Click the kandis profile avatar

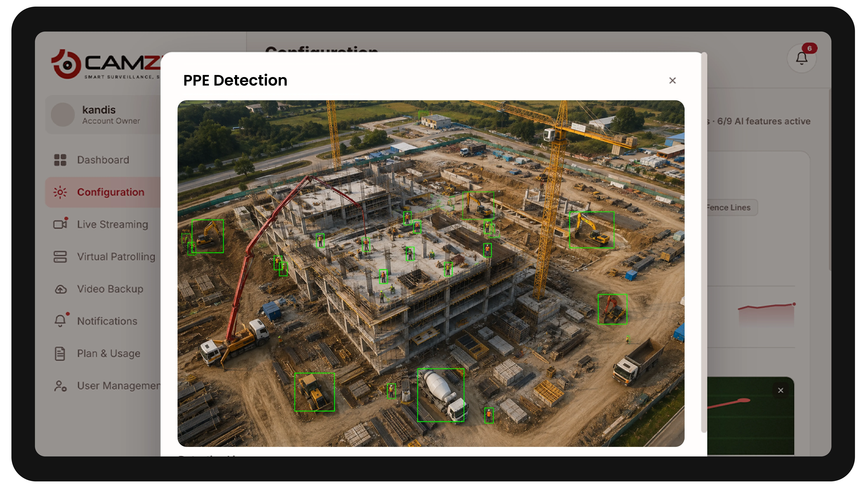(63, 115)
